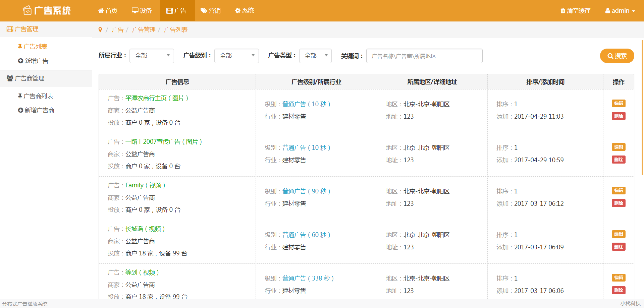Open 系统 settings with gear icon
This screenshot has width=644, height=308.
pos(245,11)
